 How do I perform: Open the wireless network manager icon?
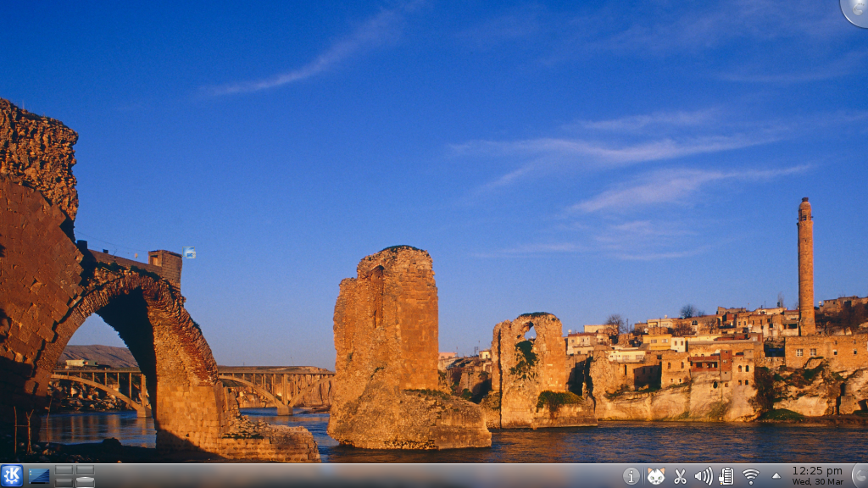point(751,476)
